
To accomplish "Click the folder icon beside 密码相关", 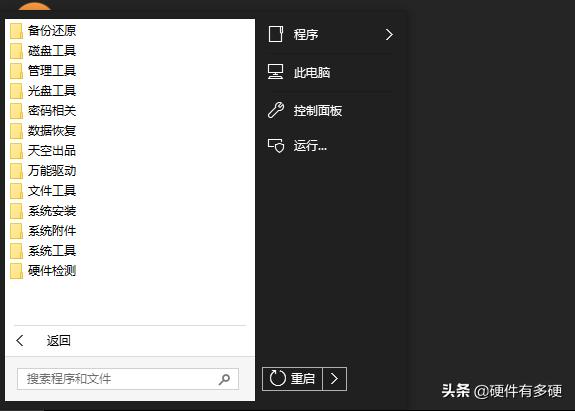I will coord(17,111).
